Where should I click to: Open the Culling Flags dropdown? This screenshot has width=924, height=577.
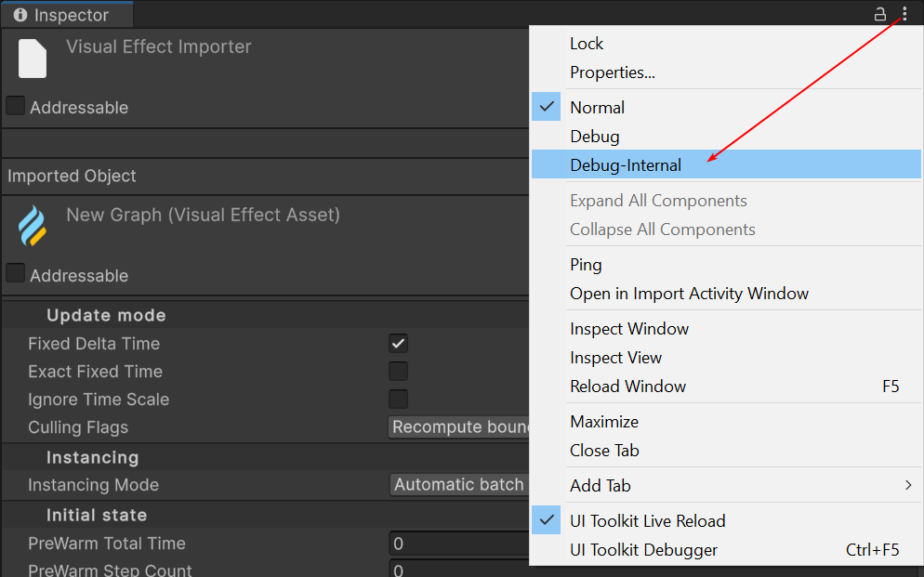[459, 427]
